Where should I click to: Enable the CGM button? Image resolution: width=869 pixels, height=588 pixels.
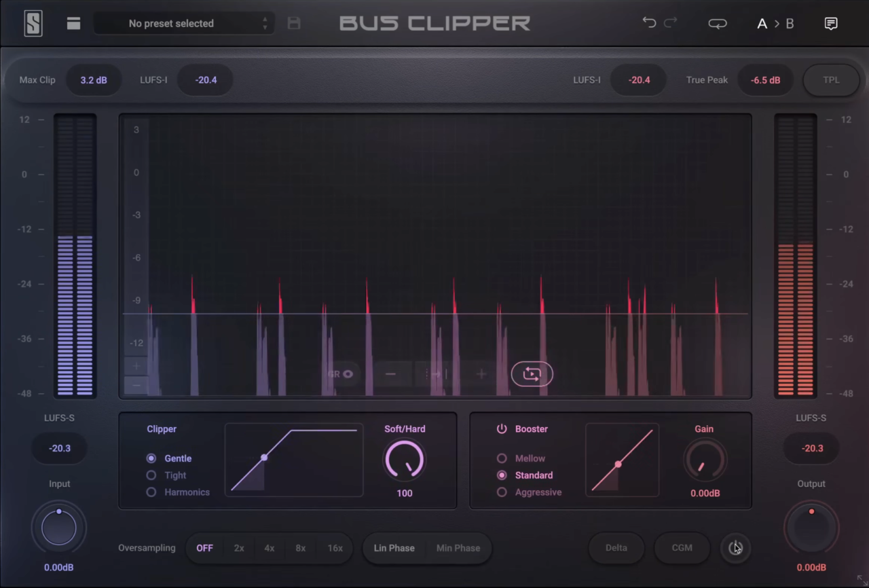(x=682, y=548)
